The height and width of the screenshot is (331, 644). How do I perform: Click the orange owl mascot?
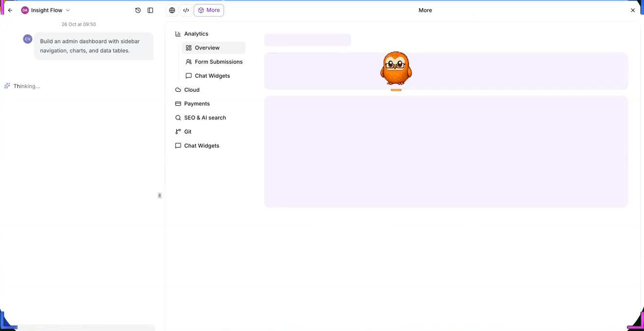click(396, 69)
